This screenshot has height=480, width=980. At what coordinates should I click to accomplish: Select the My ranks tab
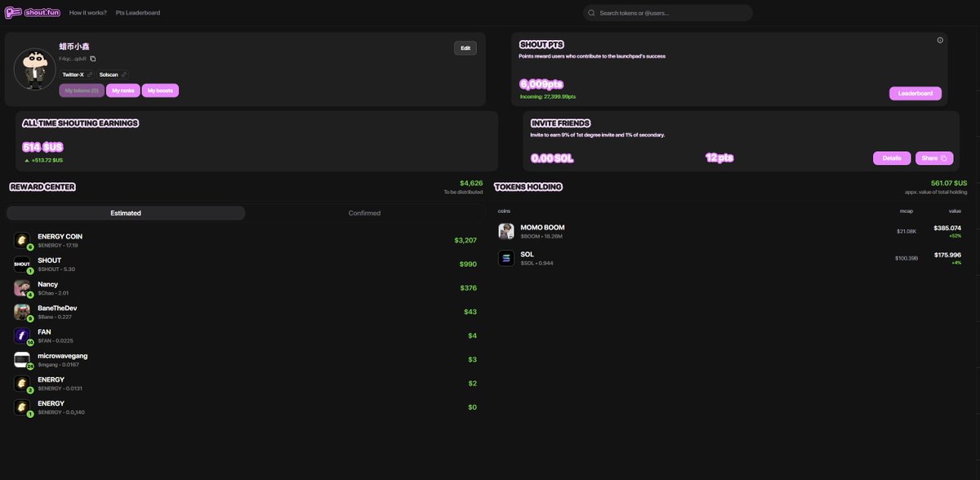[123, 91]
